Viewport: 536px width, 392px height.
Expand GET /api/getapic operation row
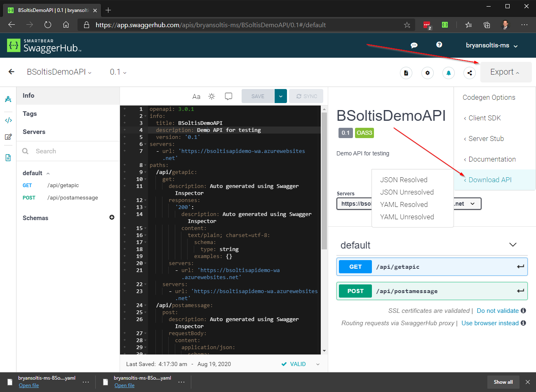coord(432,267)
